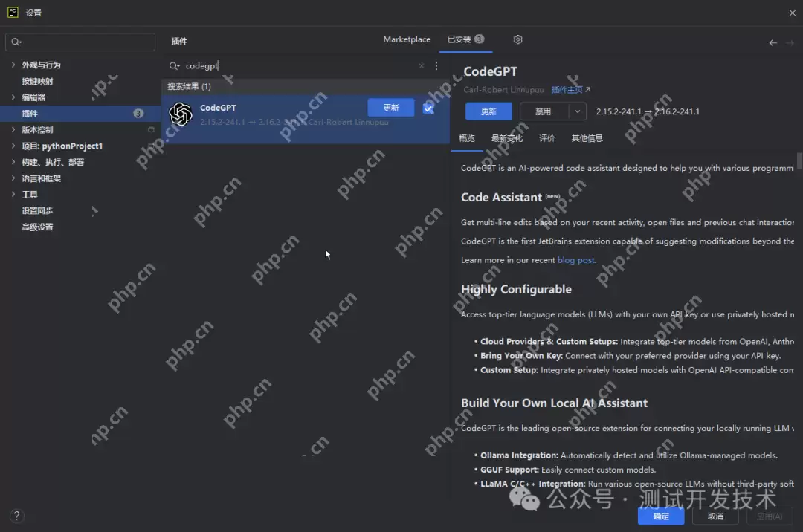Image resolution: width=803 pixels, height=532 pixels.
Task: Click the back navigation arrow
Action: point(773,43)
